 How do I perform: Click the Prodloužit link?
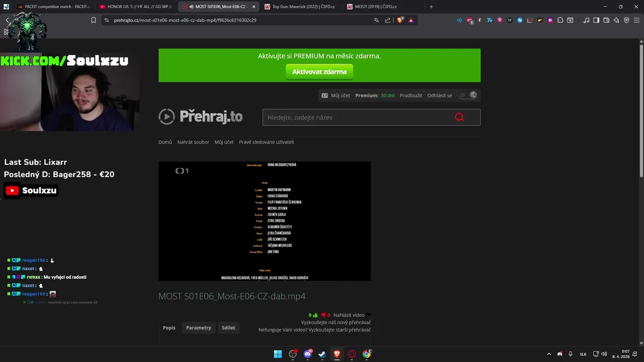pos(411,96)
